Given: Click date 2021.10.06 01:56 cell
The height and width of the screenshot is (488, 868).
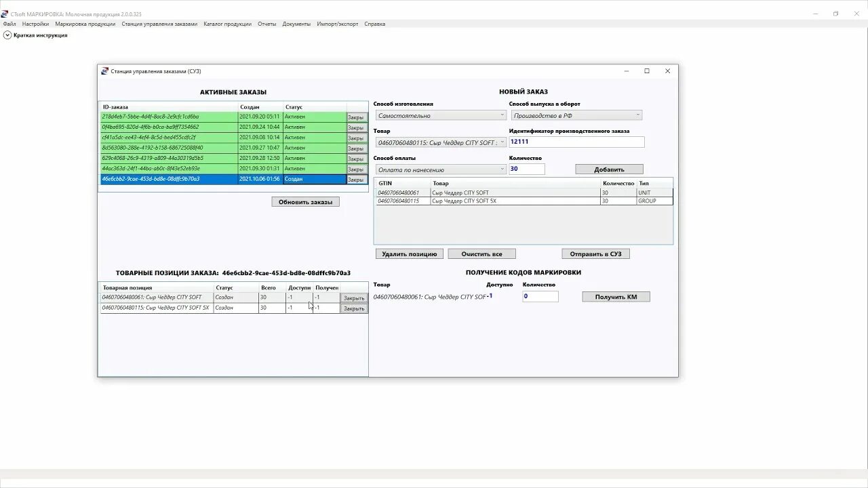Looking at the screenshot, I should point(260,179).
